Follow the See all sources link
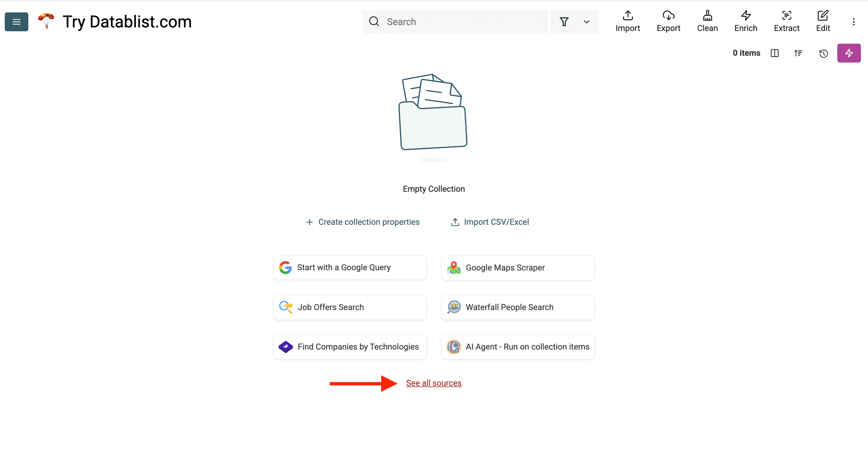The image size is (868, 472). pyautogui.click(x=434, y=383)
